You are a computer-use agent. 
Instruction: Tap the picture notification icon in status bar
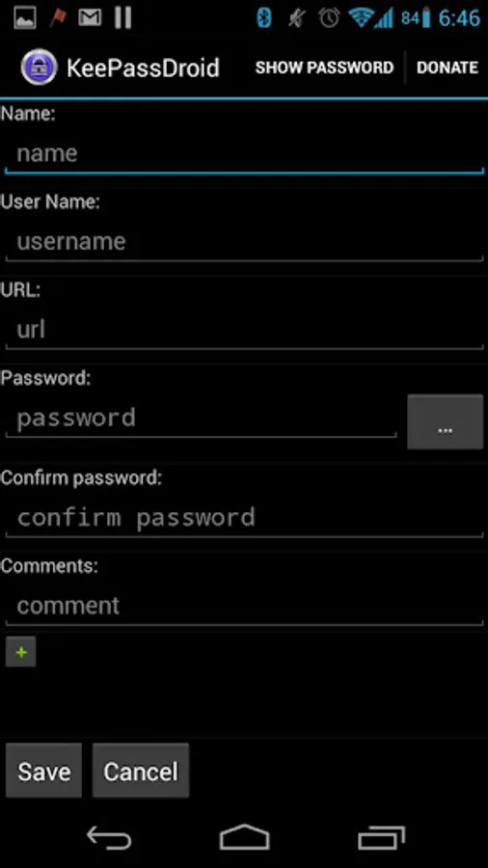[x=25, y=18]
